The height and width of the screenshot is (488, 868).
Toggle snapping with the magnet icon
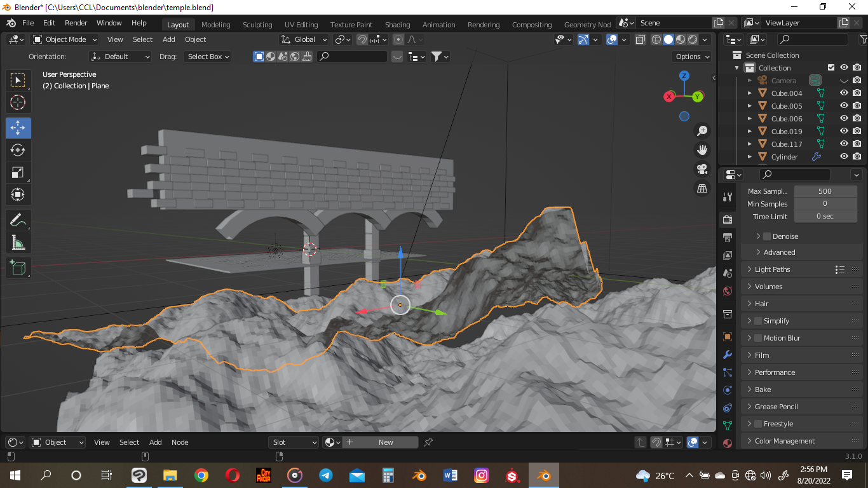point(362,39)
